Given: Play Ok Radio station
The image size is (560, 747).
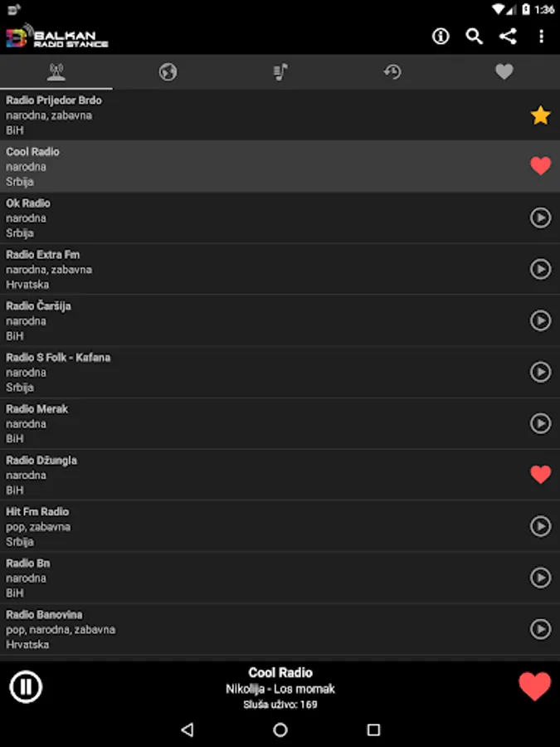Looking at the screenshot, I should [x=540, y=217].
